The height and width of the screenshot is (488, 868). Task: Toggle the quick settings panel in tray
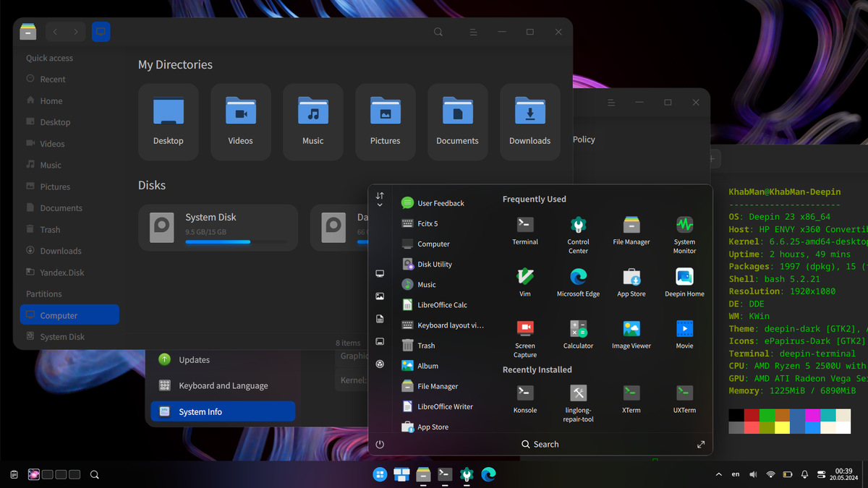click(821, 474)
